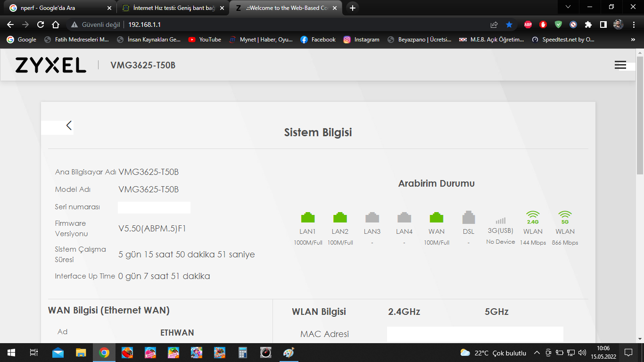Open the Windows Start menu
Image resolution: width=644 pixels, height=362 pixels.
click(x=11, y=353)
